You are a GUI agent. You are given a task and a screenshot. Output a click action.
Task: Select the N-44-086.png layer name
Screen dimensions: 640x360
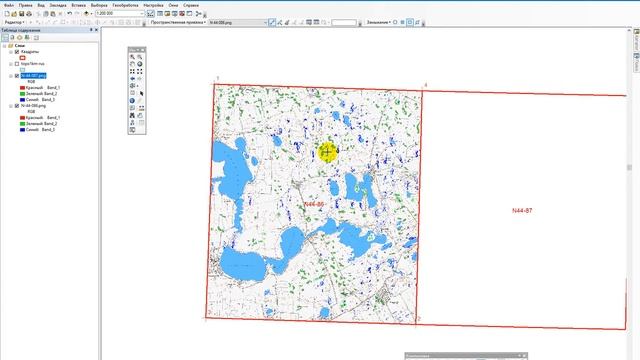(x=33, y=106)
